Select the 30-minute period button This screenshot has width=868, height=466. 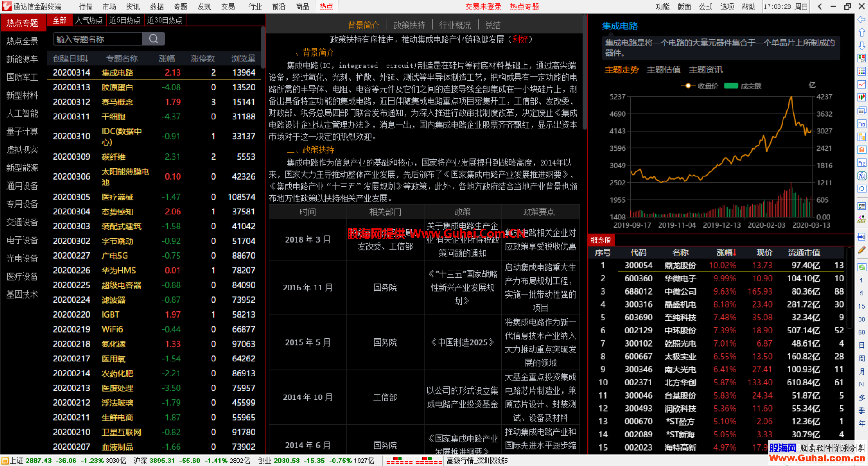point(862,319)
